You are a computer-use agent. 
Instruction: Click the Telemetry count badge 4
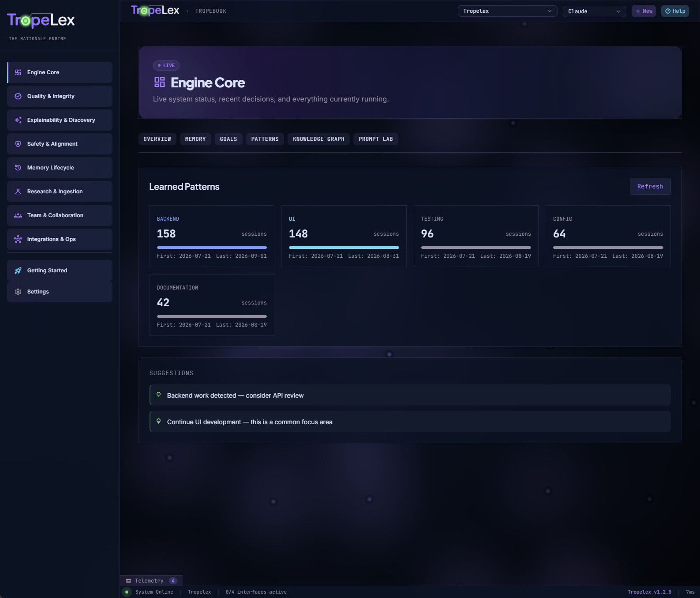[x=173, y=581]
